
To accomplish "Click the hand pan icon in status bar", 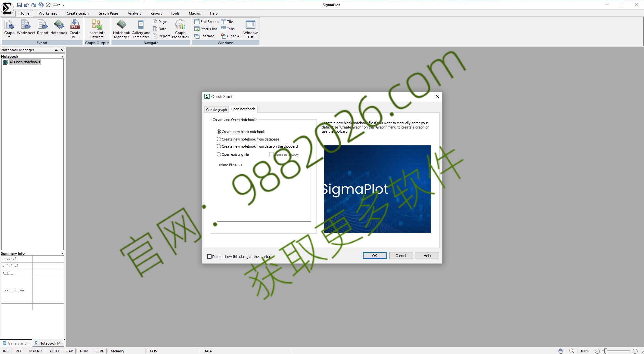I will click(560, 351).
